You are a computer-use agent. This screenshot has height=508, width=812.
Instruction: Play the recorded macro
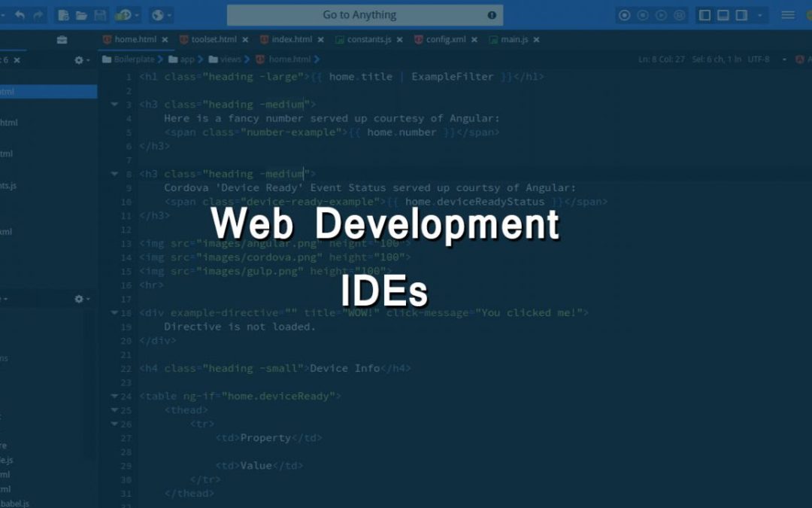pyautogui.click(x=660, y=14)
